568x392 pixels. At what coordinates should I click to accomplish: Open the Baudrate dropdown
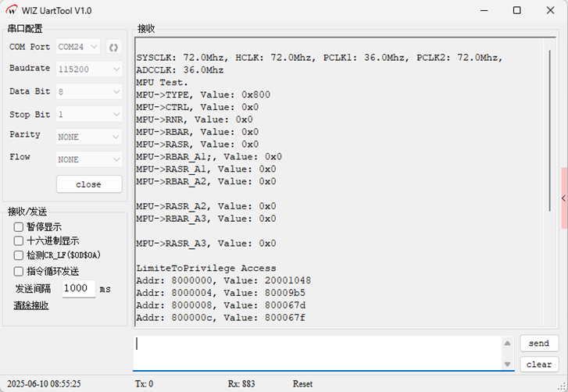click(89, 69)
